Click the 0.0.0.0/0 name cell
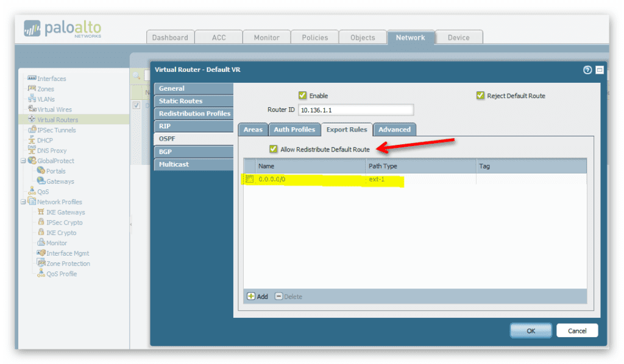This screenshot has height=364, width=624. click(310, 179)
